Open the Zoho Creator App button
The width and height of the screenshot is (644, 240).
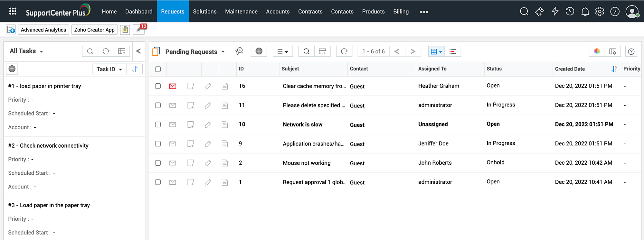[x=94, y=30]
